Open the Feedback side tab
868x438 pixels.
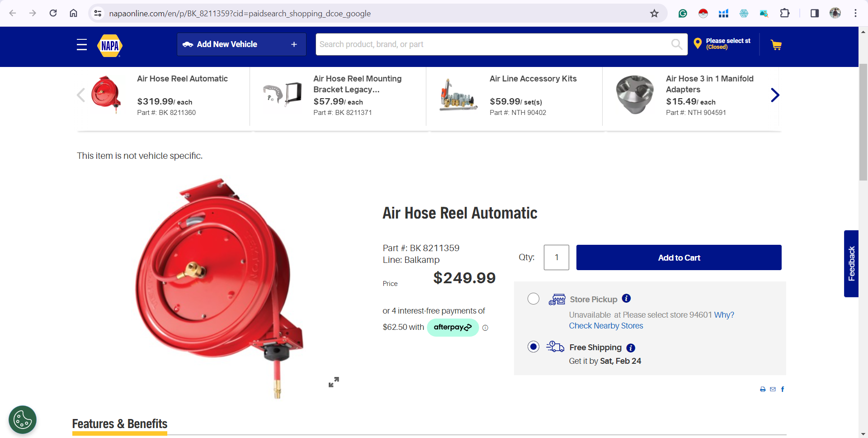click(x=851, y=263)
